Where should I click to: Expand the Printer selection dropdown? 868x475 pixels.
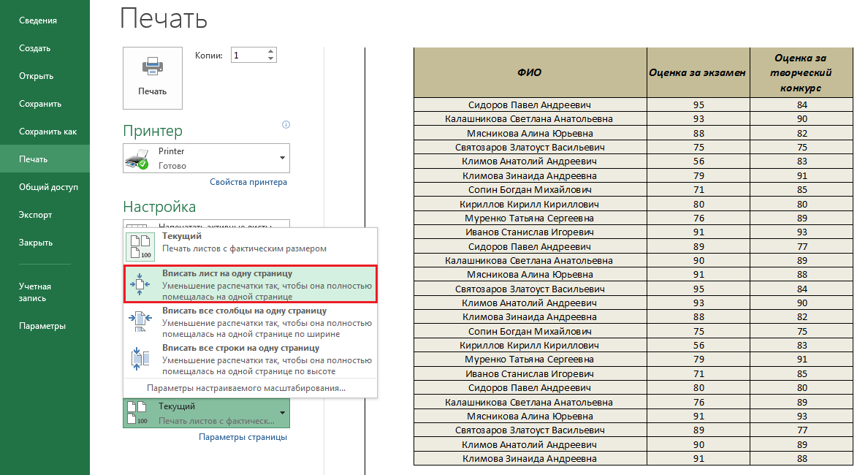(282, 158)
